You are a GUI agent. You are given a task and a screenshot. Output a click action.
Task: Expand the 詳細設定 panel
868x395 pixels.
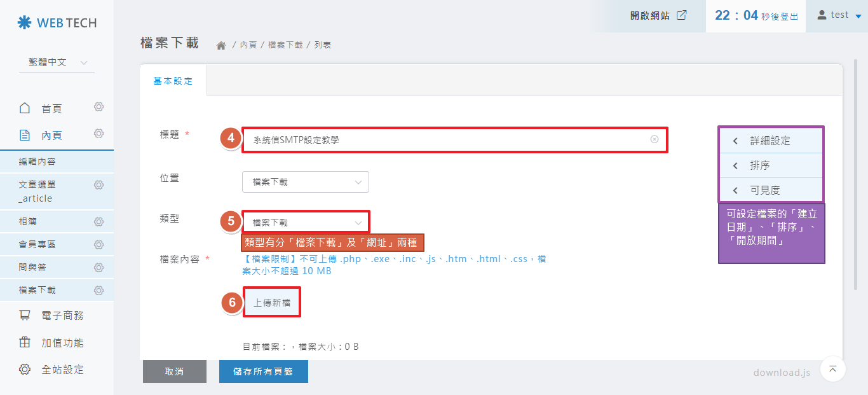770,141
